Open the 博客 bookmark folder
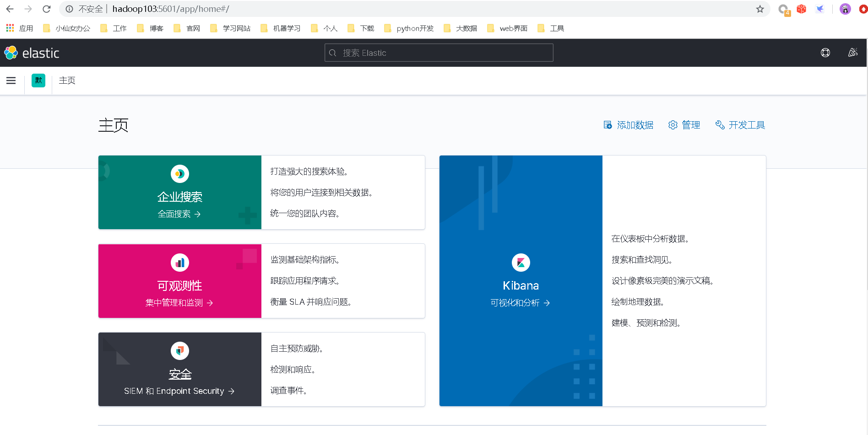Viewport: 868px width, 435px height. coord(150,28)
